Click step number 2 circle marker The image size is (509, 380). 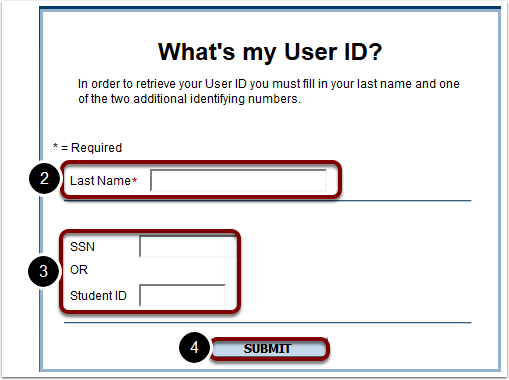[44, 178]
